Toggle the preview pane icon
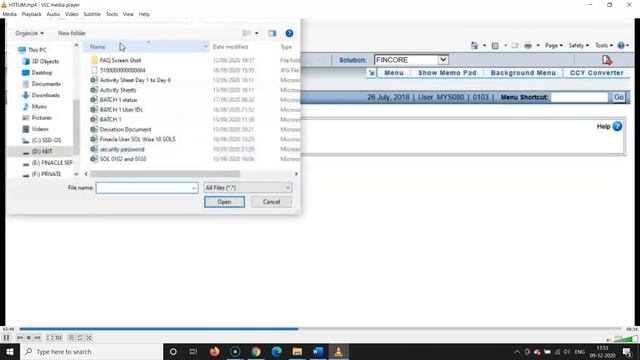Image resolution: width=640 pixels, height=360 pixels. [272, 33]
